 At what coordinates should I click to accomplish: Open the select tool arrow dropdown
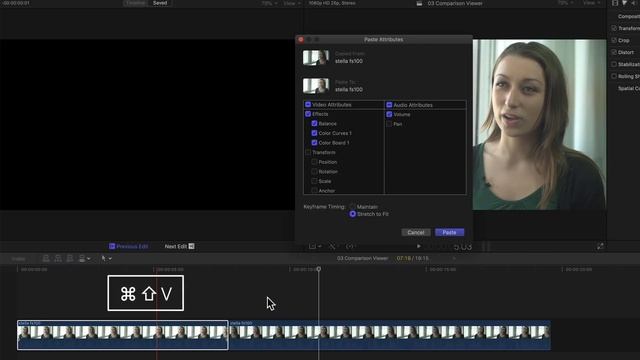107,258
